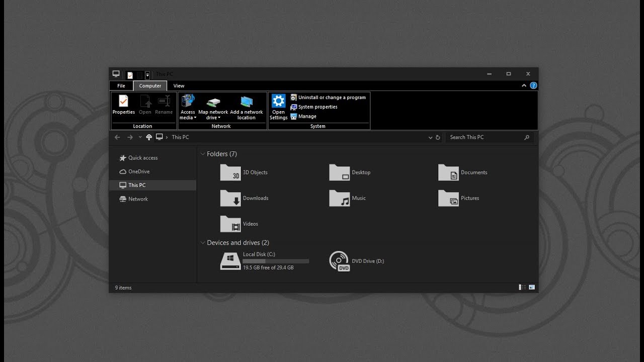Collapse the ribbon with the chevron

tap(524, 86)
